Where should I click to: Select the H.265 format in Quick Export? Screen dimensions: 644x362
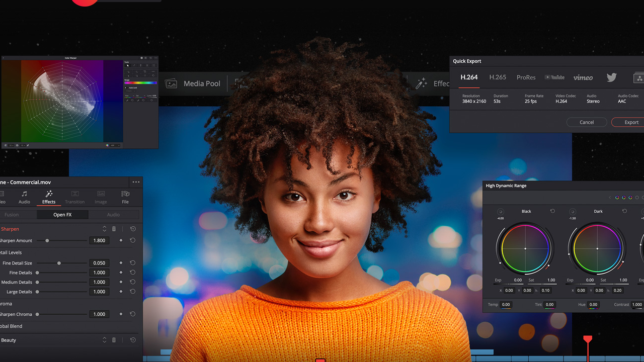point(497,77)
